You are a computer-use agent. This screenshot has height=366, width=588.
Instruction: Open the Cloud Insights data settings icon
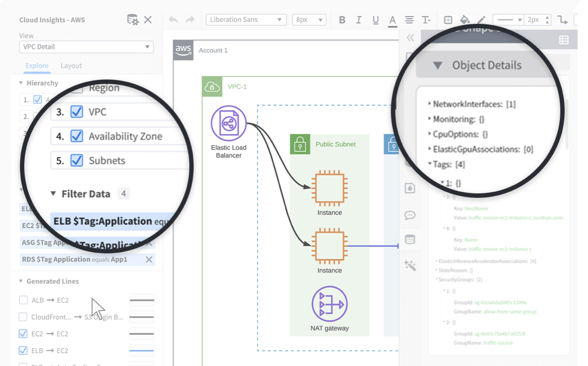tap(132, 20)
